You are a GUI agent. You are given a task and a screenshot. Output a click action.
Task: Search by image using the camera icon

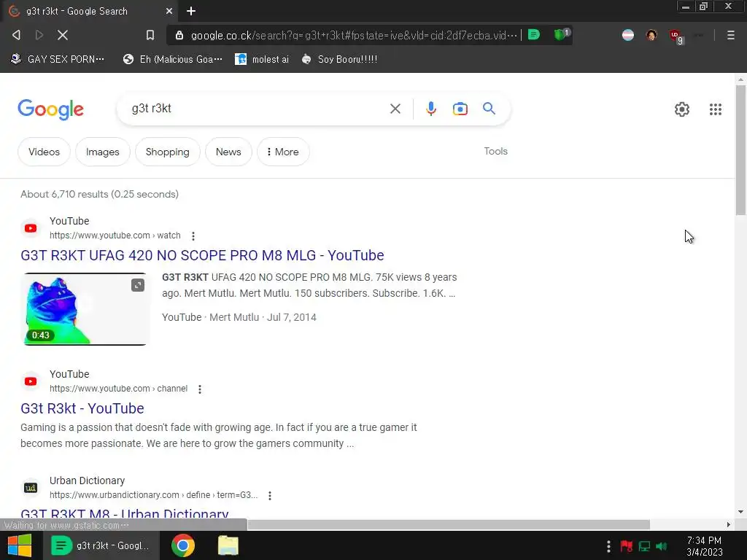[x=460, y=109]
